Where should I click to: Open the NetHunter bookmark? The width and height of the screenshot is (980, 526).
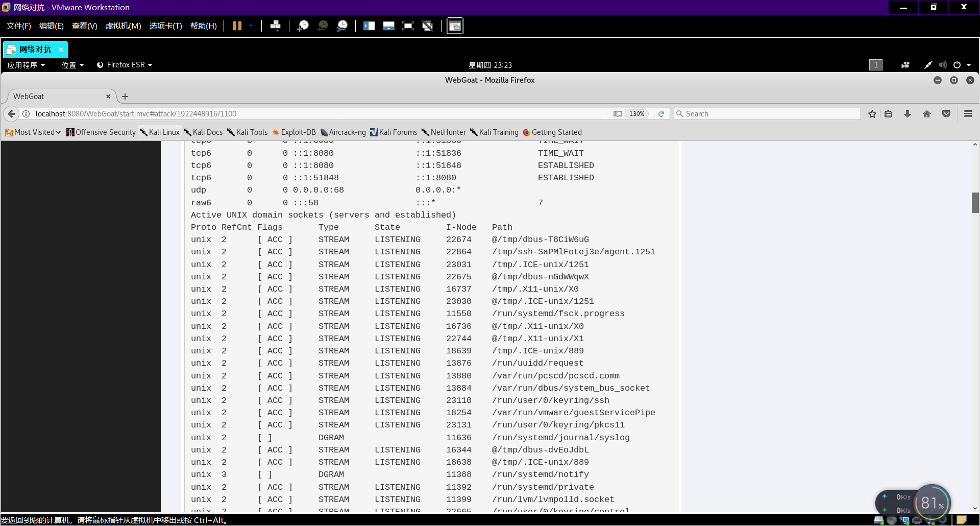click(x=444, y=132)
